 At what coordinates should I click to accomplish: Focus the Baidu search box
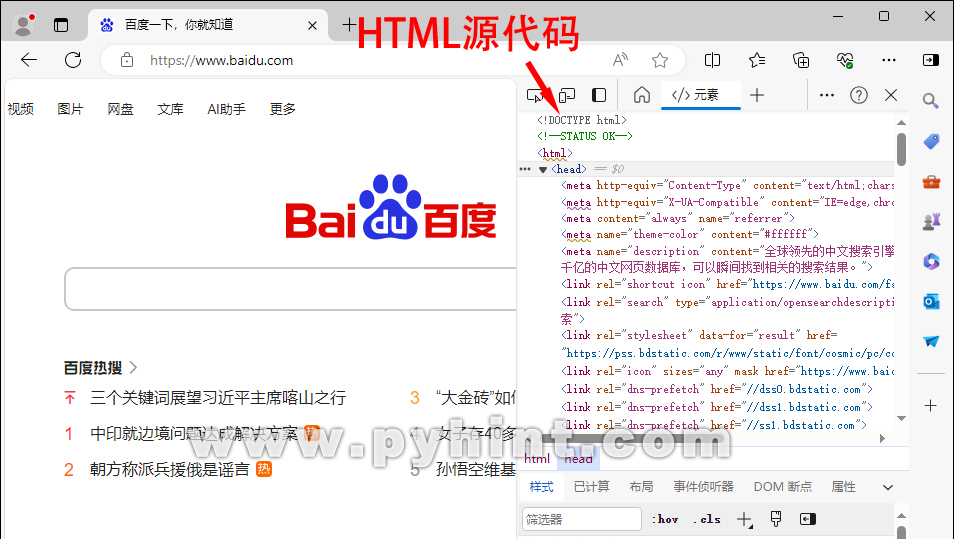290,289
